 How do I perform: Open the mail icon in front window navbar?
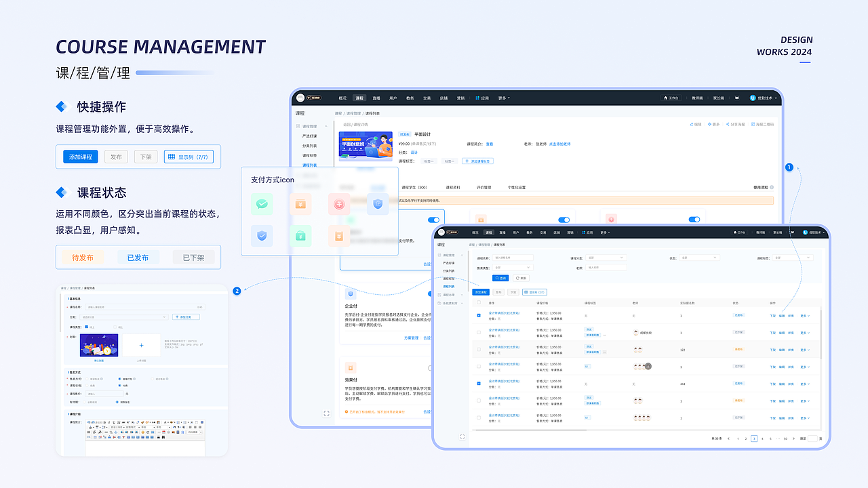pyautogui.click(x=794, y=232)
